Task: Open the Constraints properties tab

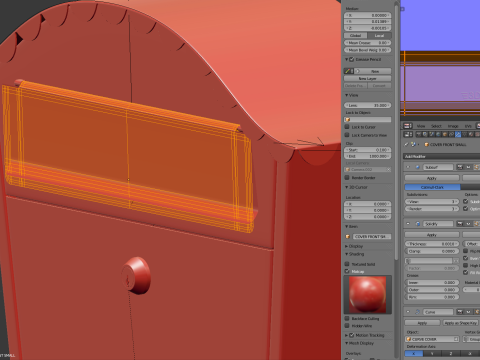Action: [x=451, y=134]
